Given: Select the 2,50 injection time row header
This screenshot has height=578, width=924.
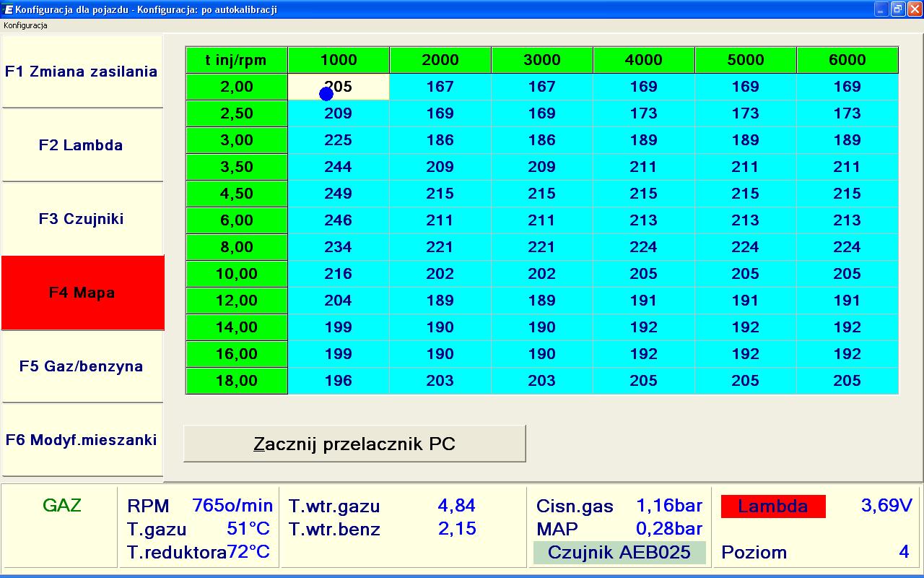Looking at the screenshot, I should 237,113.
